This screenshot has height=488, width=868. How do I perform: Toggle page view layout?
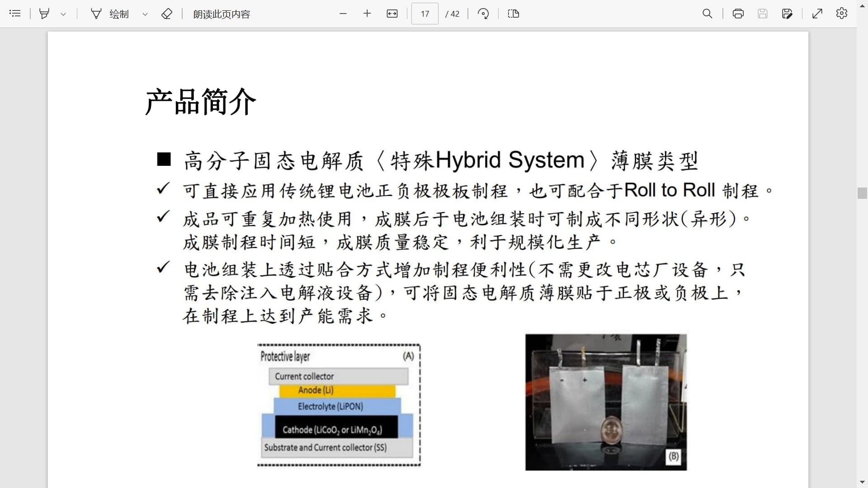[514, 14]
